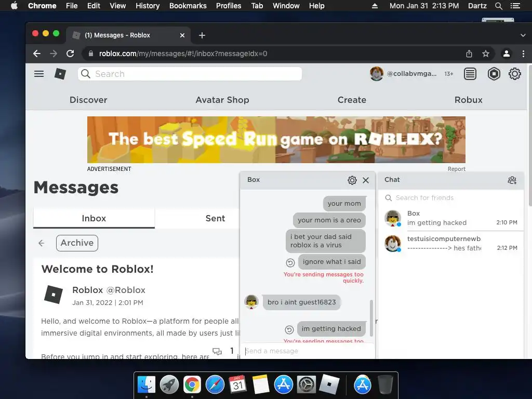Click the Chrome share page icon
This screenshot has width=532, height=399.
[x=469, y=54]
